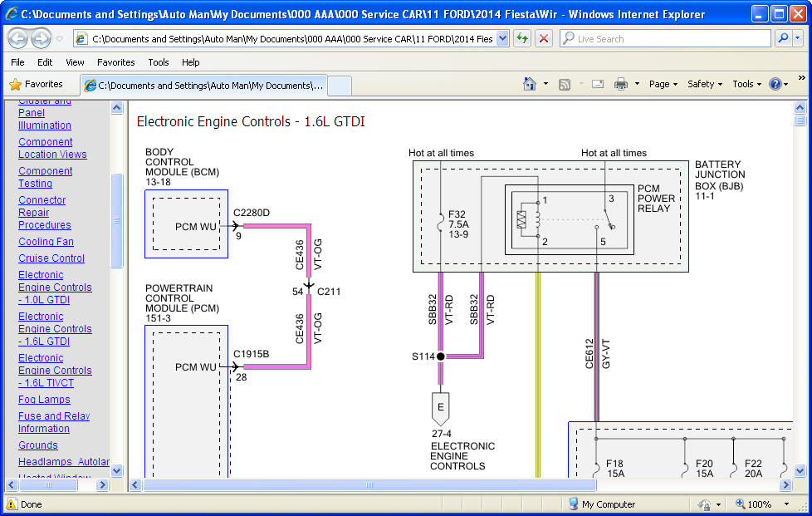The width and height of the screenshot is (812, 516).
Task: Click the Help question mark icon
Action: pos(775,84)
